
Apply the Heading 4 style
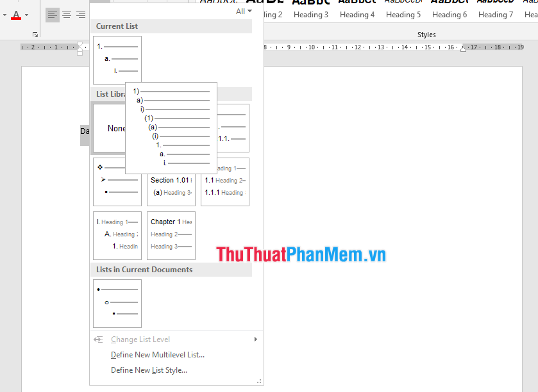tap(357, 15)
